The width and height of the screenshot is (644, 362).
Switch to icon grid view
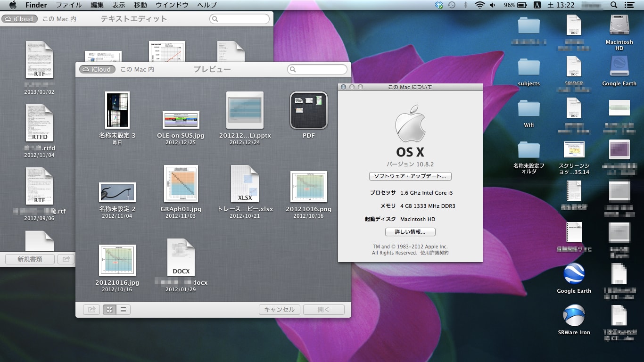(x=109, y=310)
